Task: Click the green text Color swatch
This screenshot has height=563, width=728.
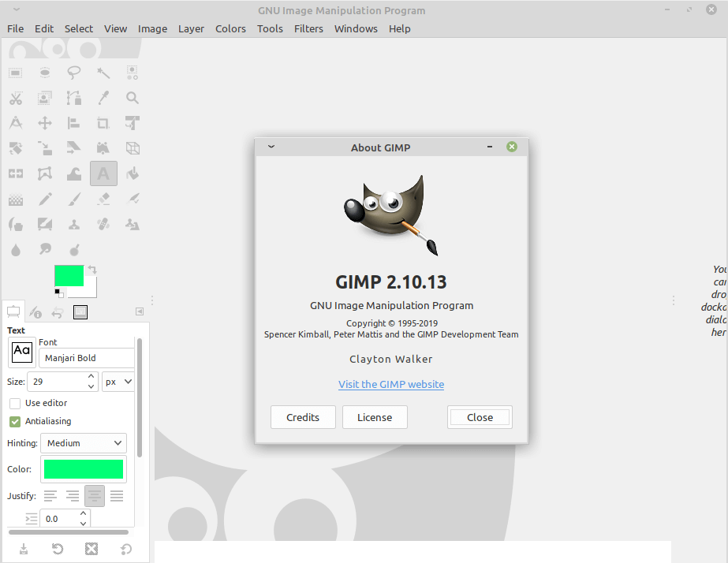Action: tap(84, 469)
